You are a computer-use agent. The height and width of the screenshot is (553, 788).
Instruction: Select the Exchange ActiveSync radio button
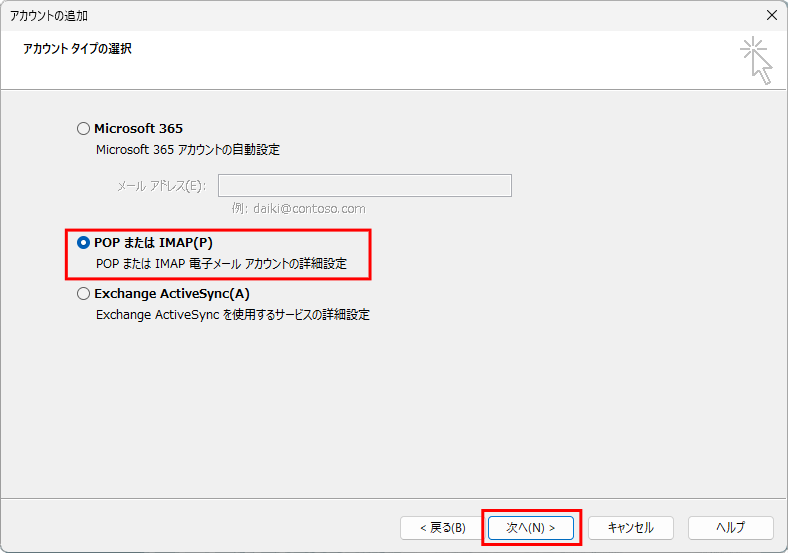(83, 294)
